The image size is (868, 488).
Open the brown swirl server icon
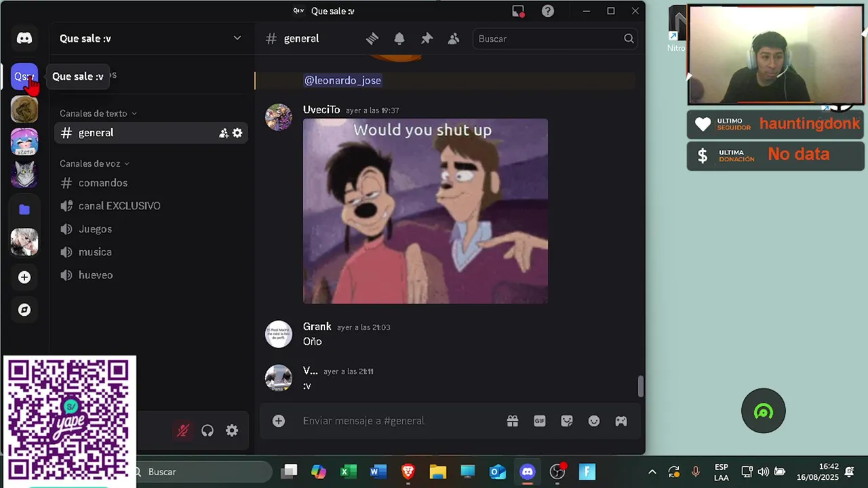tap(24, 109)
